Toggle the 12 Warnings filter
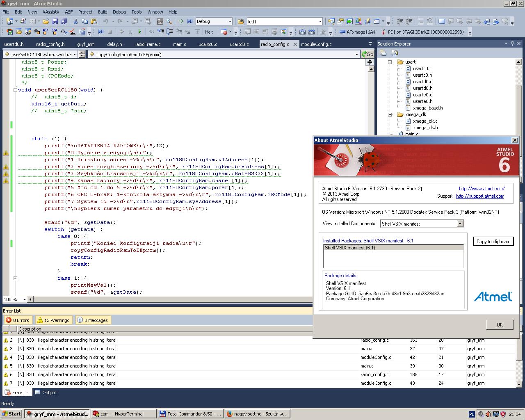The width and height of the screenshot is (525, 420). (53, 320)
